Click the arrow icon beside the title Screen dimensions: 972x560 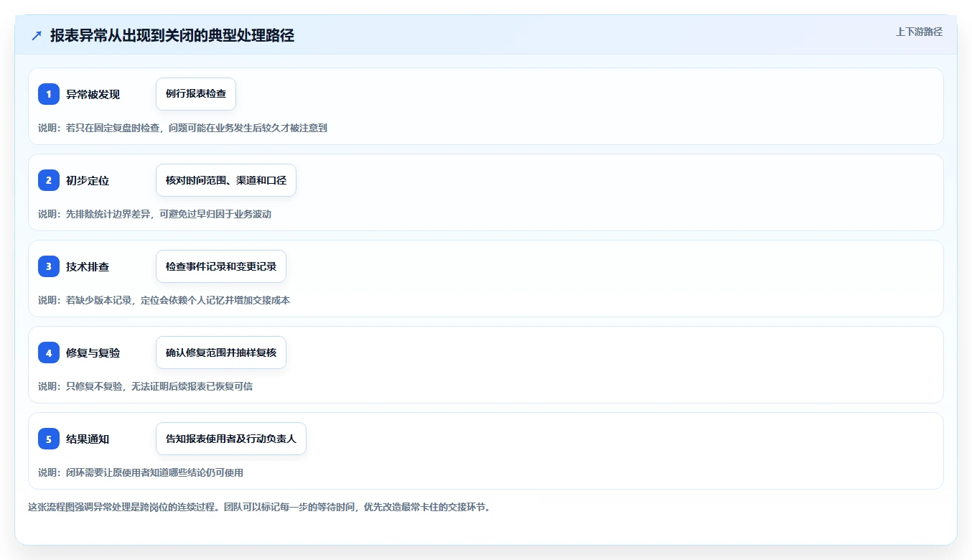[x=37, y=36]
